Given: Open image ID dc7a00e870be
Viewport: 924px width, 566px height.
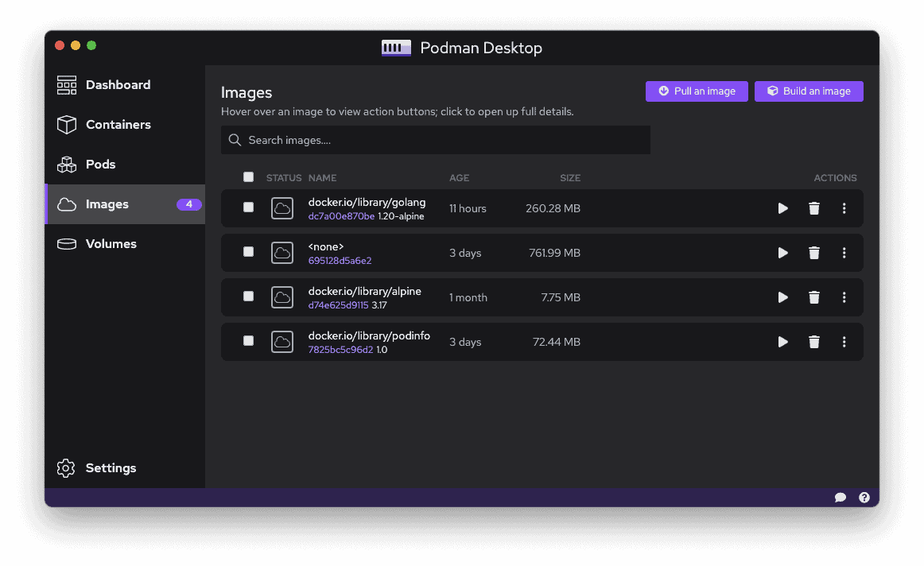Looking at the screenshot, I should [341, 216].
